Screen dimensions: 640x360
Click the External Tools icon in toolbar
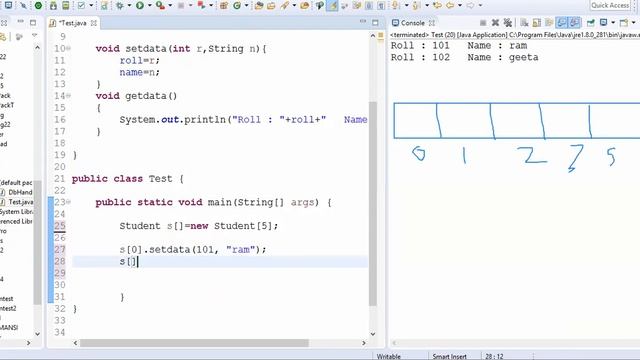pos(202,5)
